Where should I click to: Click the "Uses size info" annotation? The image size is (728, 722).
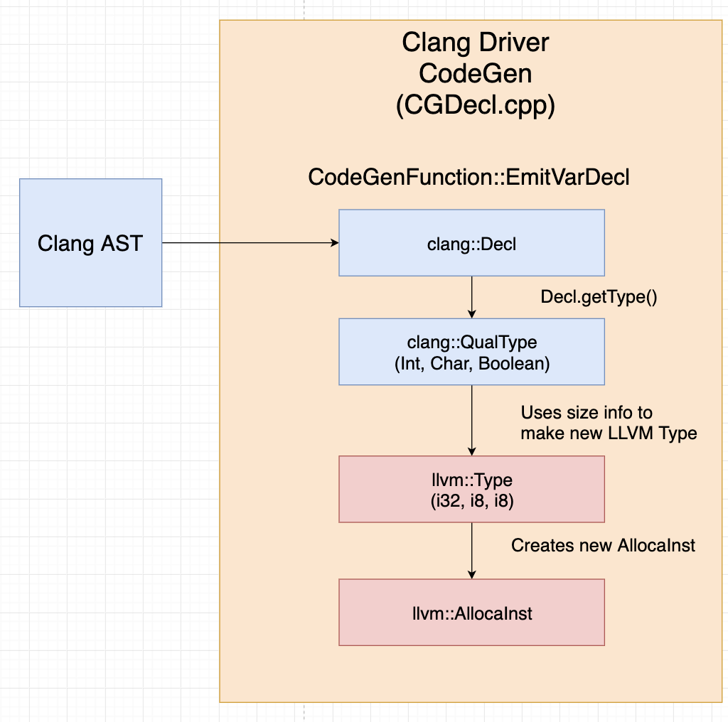click(x=587, y=413)
